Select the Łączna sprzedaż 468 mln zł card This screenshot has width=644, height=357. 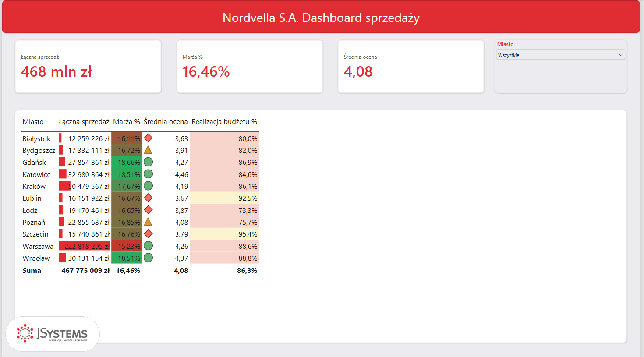[88, 67]
